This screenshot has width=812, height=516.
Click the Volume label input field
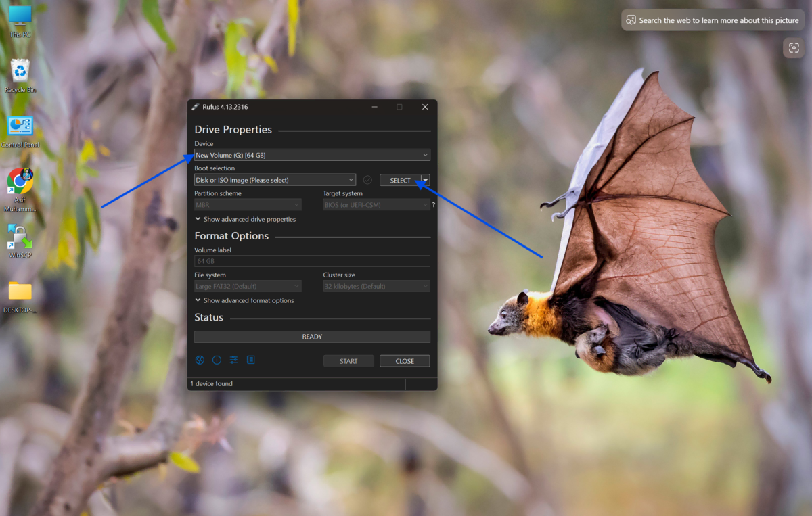pos(312,261)
